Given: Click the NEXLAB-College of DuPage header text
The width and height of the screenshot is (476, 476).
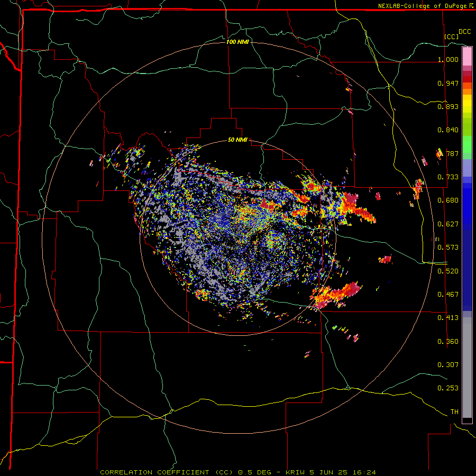Looking at the screenshot, I should point(423,6).
